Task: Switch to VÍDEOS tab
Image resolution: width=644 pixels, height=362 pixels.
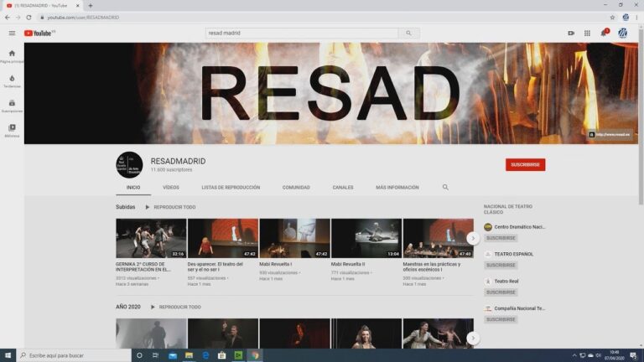Action: coord(171,188)
